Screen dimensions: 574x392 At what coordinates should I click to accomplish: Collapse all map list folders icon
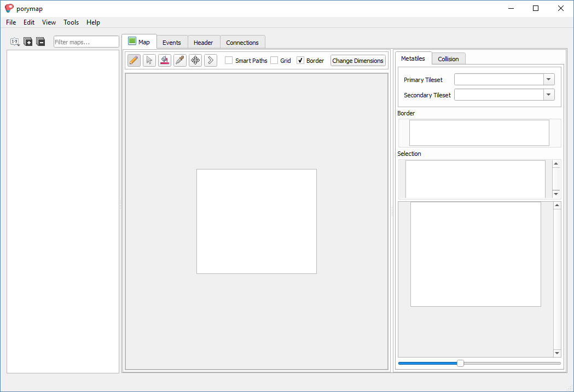(x=40, y=42)
